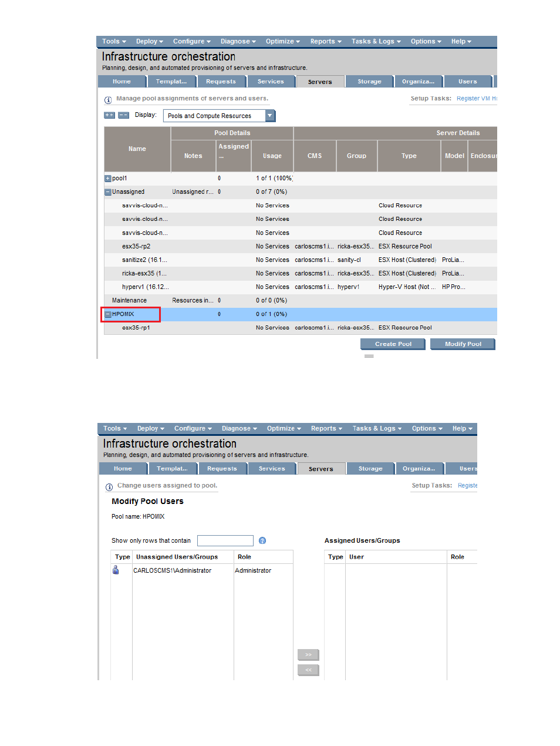Select the sanitize2 server row
The width and height of the screenshot is (560, 746).
(x=301, y=260)
